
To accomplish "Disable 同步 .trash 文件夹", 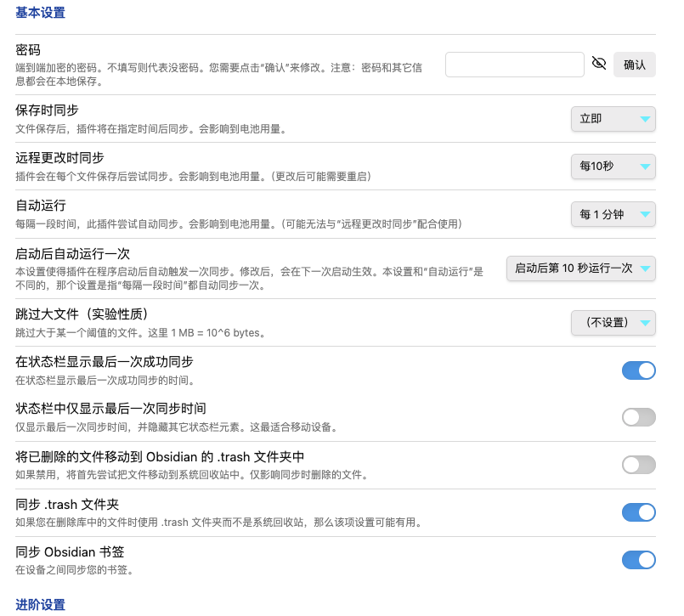I will [638, 512].
